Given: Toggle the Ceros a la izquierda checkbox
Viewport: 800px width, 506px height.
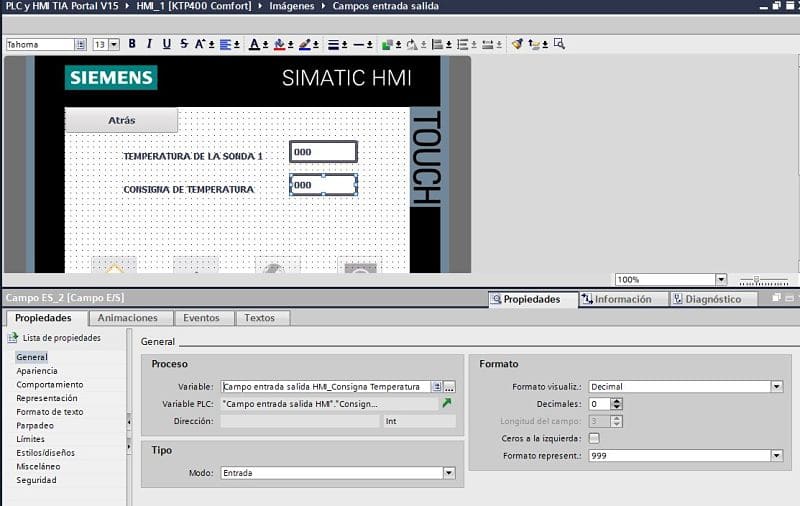Looking at the screenshot, I should pyautogui.click(x=594, y=438).
